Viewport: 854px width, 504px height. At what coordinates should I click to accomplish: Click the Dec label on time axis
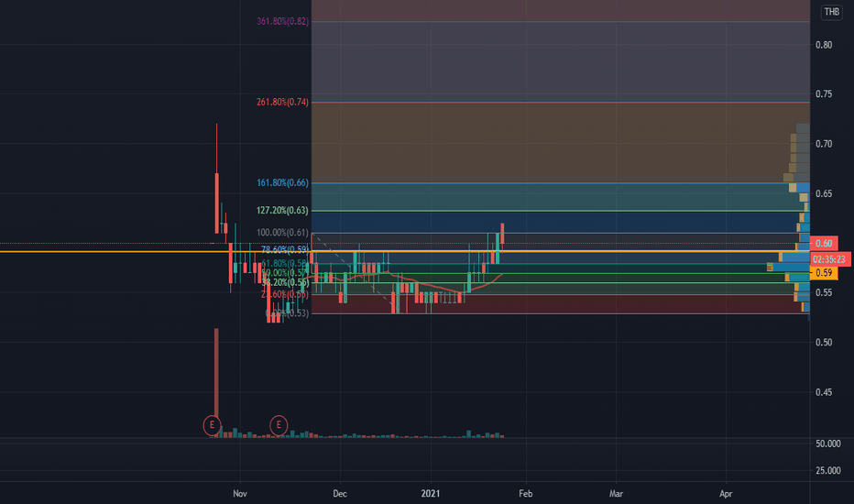340,494
